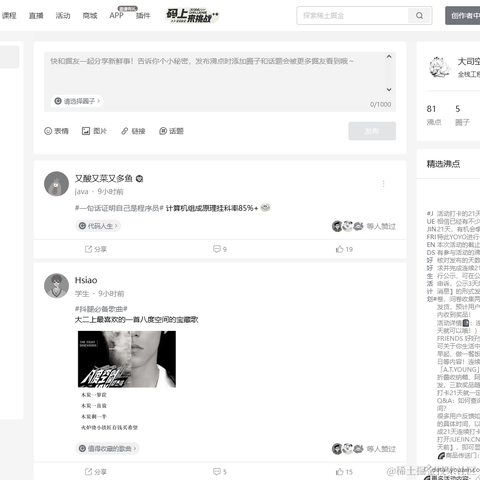Viewport: 480px width, 480px height.
Task: Open topic #一句话证明自己是程序员#
Action: (119, 208)
